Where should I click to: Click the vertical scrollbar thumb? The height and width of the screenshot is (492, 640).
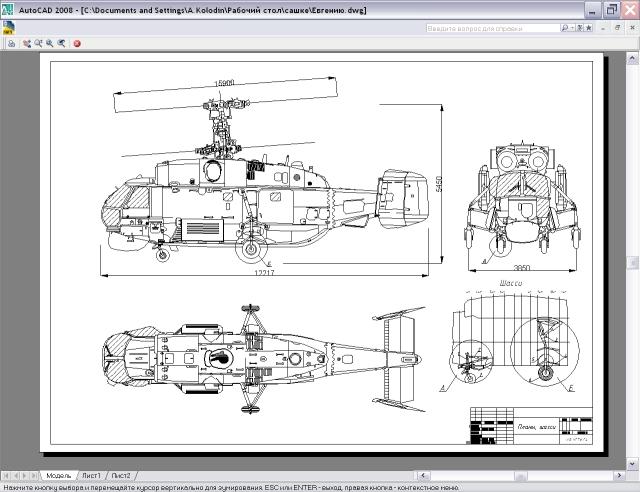point(632,263)
